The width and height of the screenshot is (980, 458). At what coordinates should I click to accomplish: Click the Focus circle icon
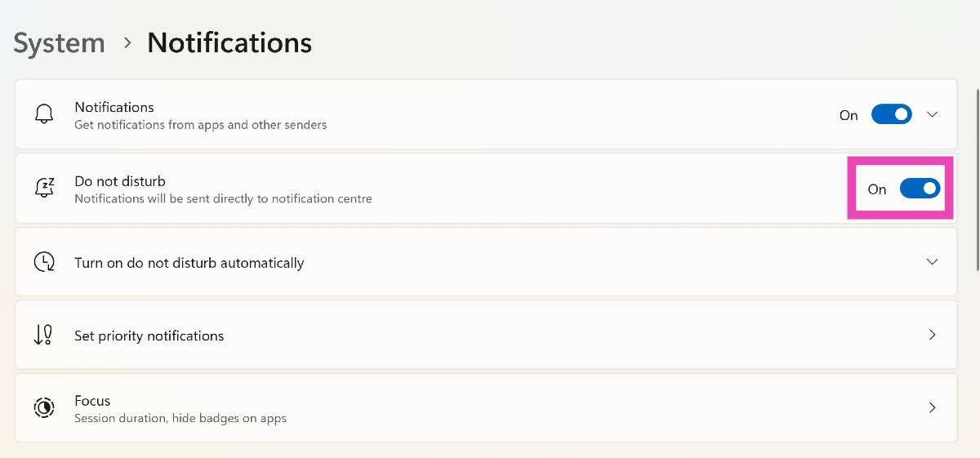point(44,407)
